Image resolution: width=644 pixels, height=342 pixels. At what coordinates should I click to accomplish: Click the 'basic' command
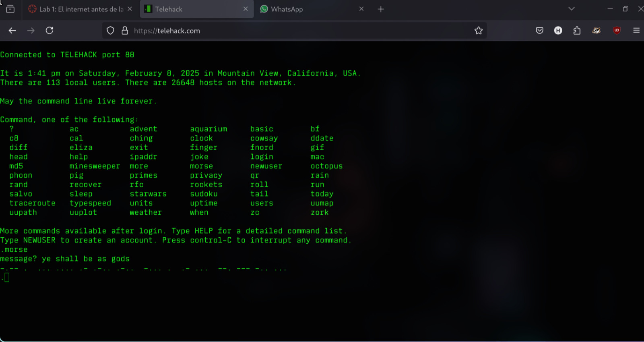(262, 129)
